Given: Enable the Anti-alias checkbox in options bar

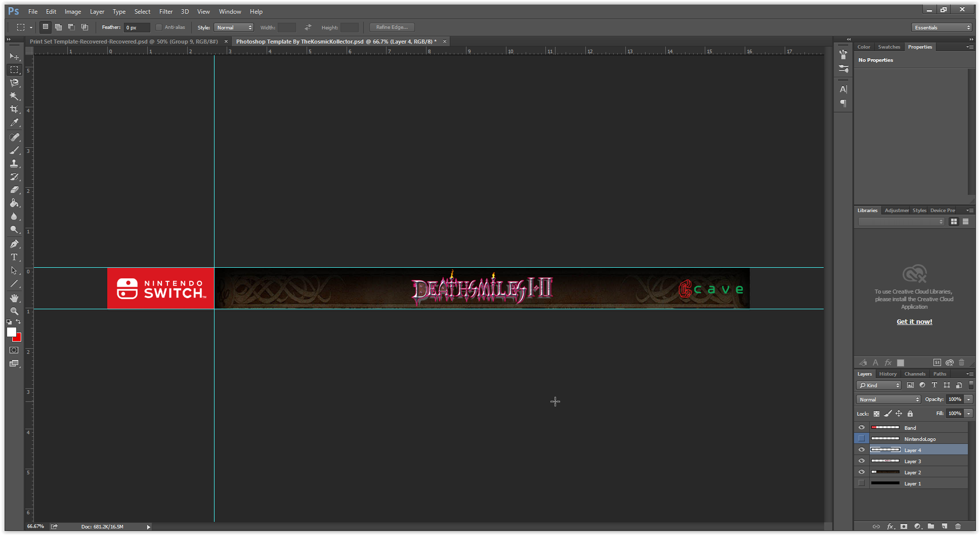Looking at the screenshot, I should point(159,27).
